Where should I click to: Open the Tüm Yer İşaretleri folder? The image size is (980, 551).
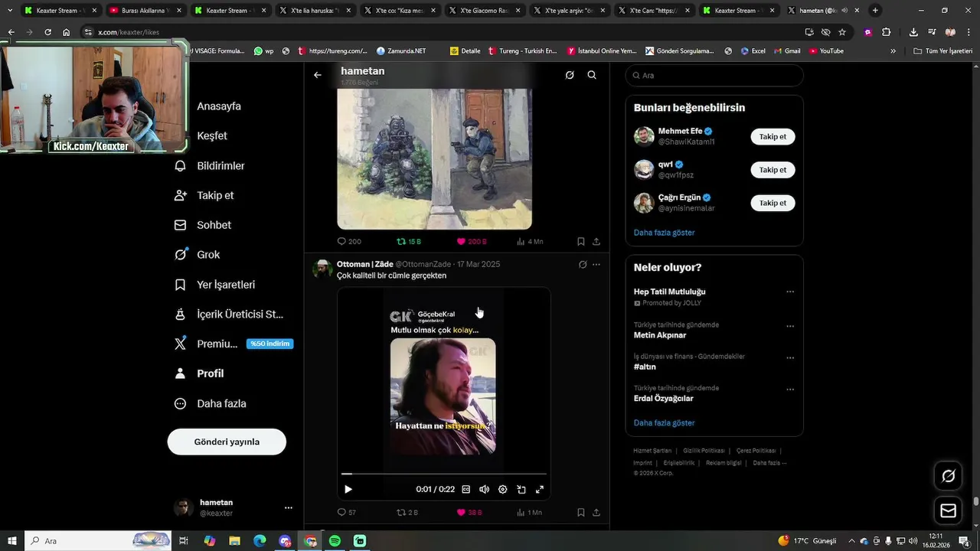943,51
